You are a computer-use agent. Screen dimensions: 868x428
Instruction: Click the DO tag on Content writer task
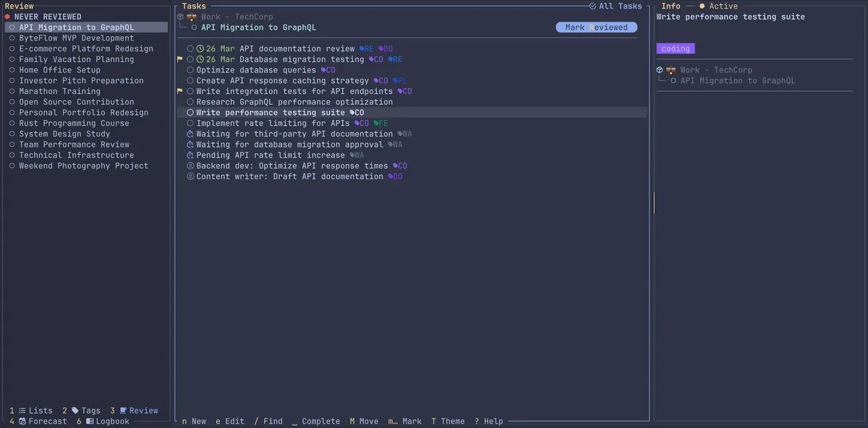pyautogui.click(x=395, y=176)
